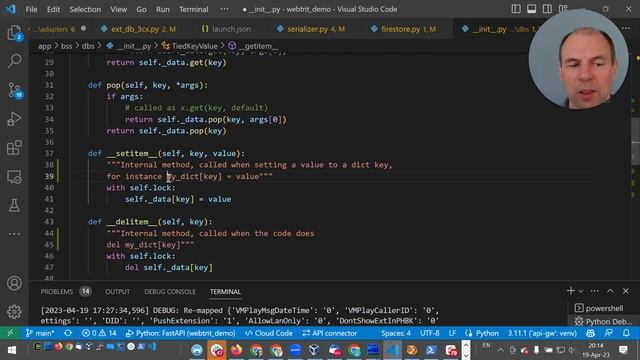Switch to ext_db_3cx.py tab
640x360 pixels.
coord(138,29)
